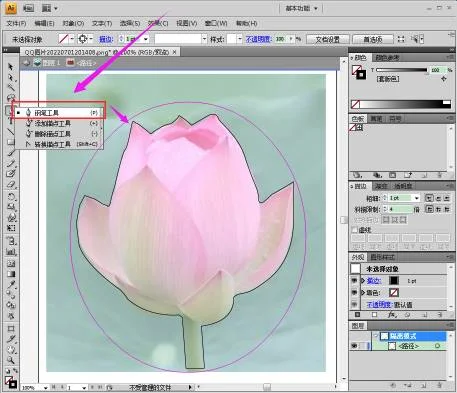Open the stroke weight dropdown in control bar
The width and height of the screenshot is (457, 393).
[146, 39]
